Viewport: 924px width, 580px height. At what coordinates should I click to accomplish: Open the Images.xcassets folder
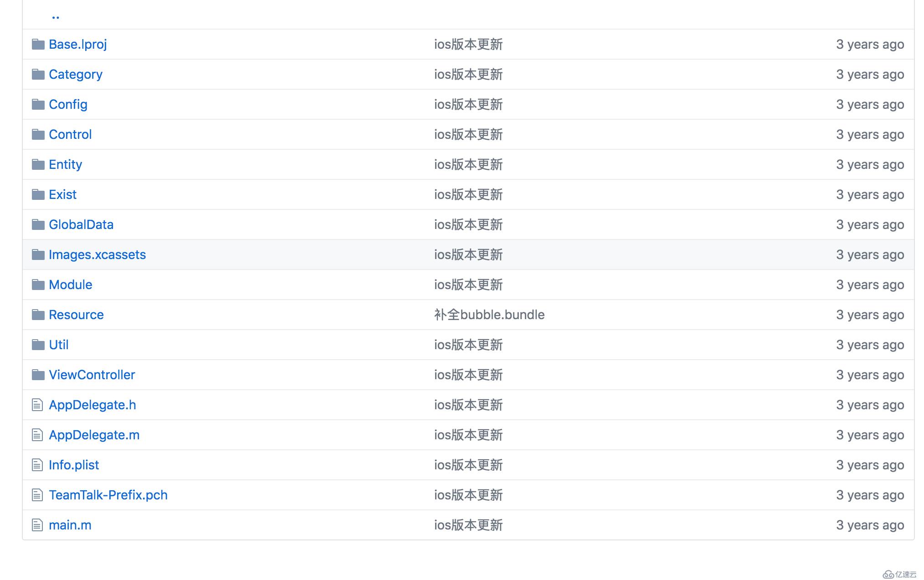97,254
